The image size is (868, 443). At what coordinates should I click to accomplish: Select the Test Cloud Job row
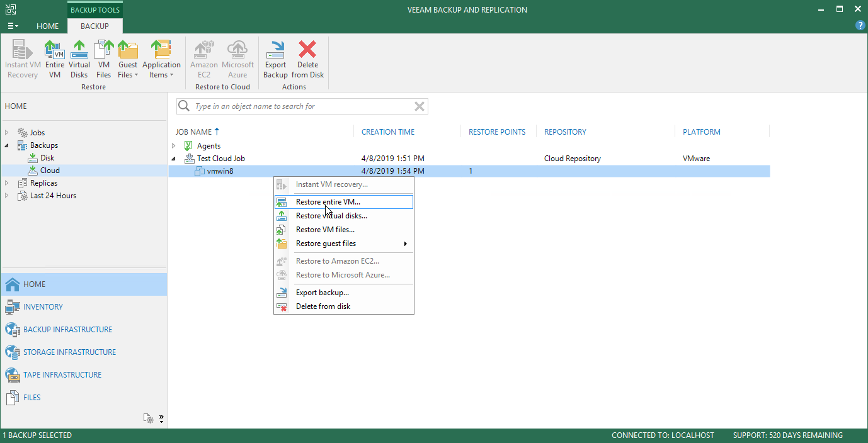[469, 159]
